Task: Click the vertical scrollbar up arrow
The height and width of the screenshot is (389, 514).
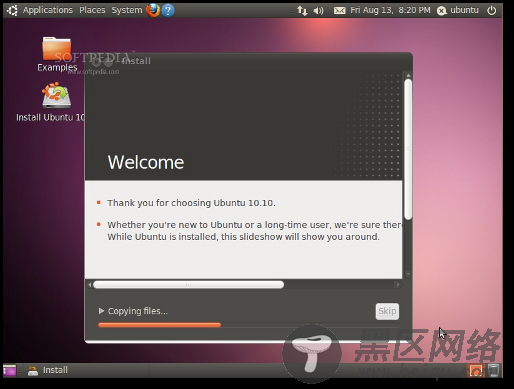Action: (x=408, y=75)
